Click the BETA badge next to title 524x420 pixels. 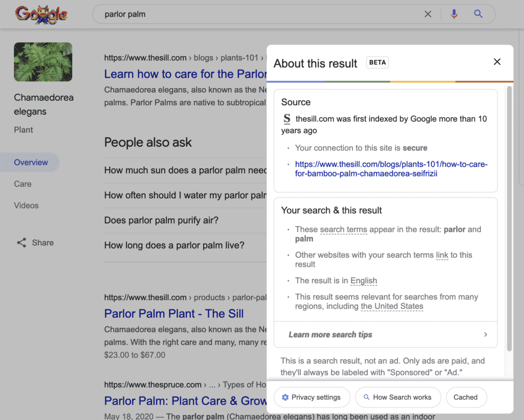377,62
